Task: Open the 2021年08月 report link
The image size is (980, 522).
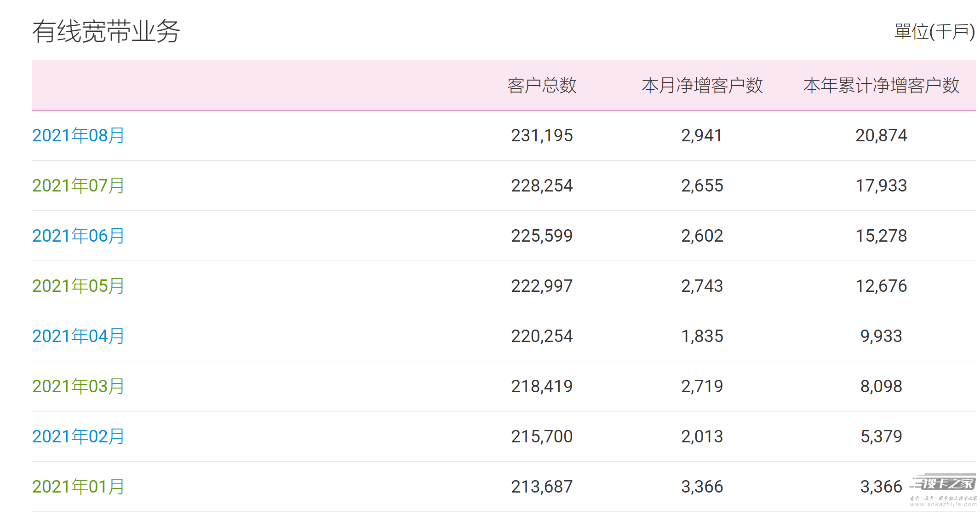Action: (x=78, y=135)
